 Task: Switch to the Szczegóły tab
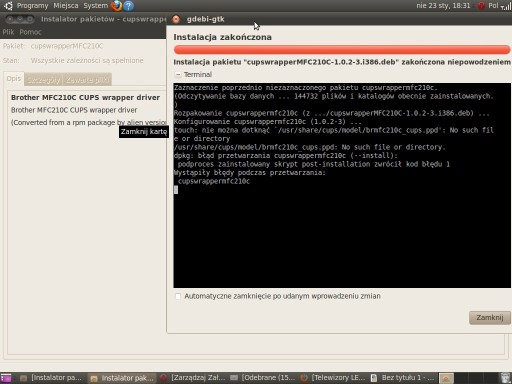click(x=44, y=80)
